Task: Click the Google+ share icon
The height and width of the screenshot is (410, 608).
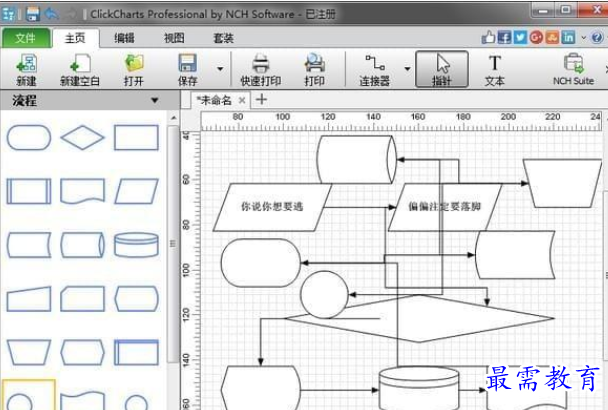Action: tap(536, 37)
